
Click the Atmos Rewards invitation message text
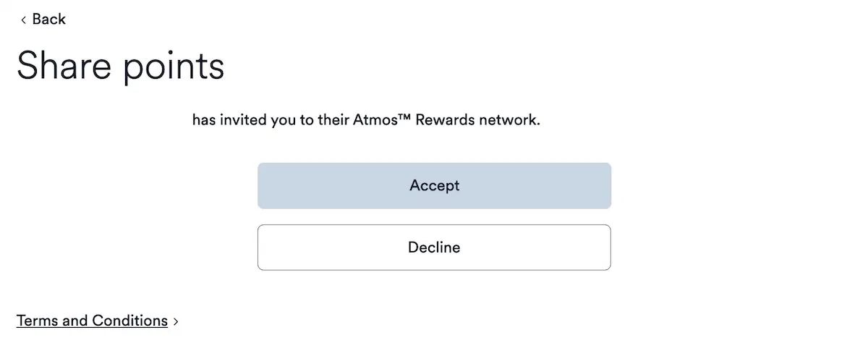[366, 120]
